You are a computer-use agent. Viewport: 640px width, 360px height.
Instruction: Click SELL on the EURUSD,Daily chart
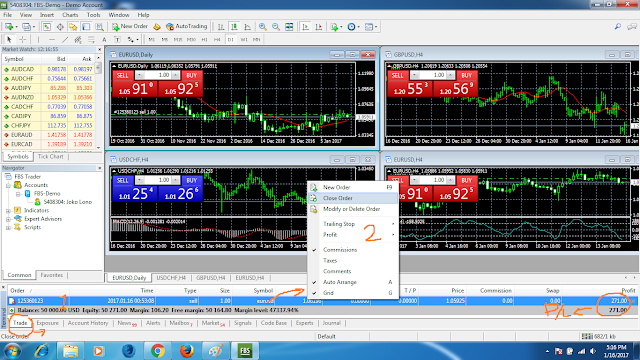[122, 76]
